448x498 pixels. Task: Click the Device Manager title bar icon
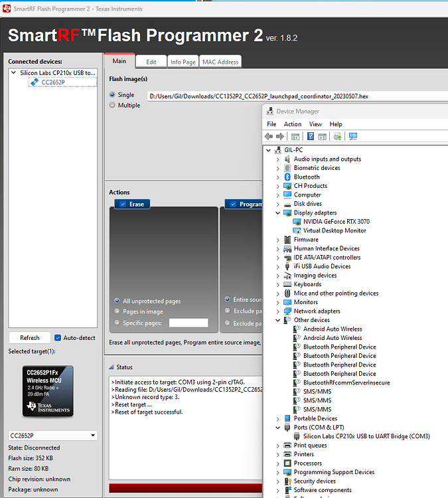point(270,111)
